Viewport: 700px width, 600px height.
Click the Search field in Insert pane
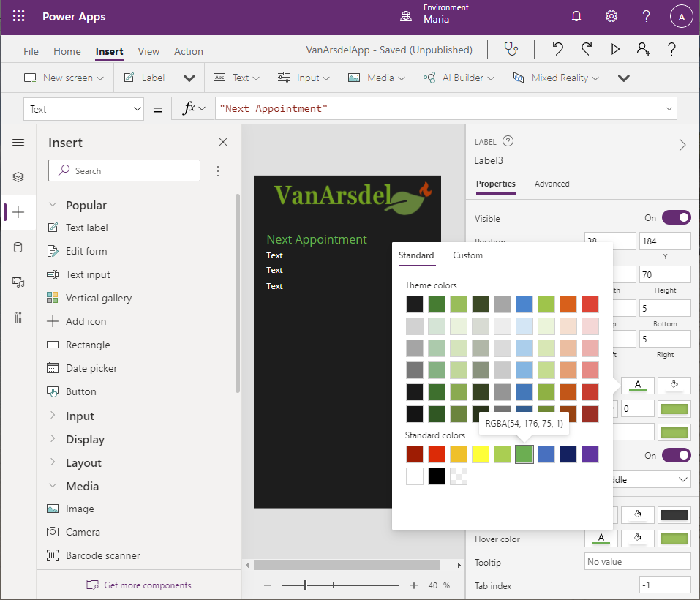pos(124,170)
